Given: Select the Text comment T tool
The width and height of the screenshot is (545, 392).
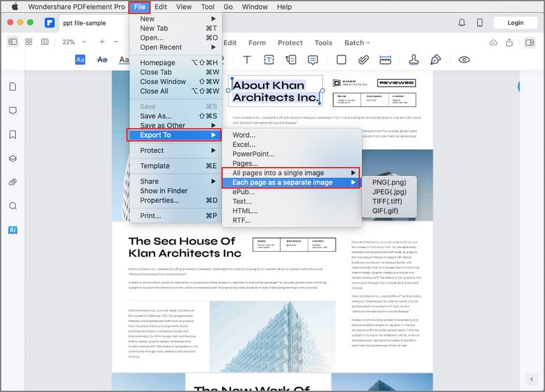Looking at the screenshot, I should click(x=247, y=60).
